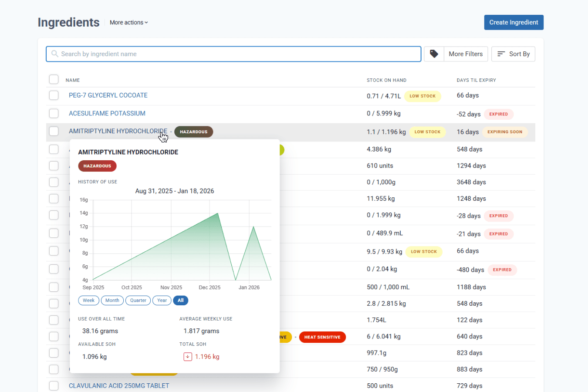
Task: Click the EXPIRED badge on the -480 days row
Action: click(502, 270)
